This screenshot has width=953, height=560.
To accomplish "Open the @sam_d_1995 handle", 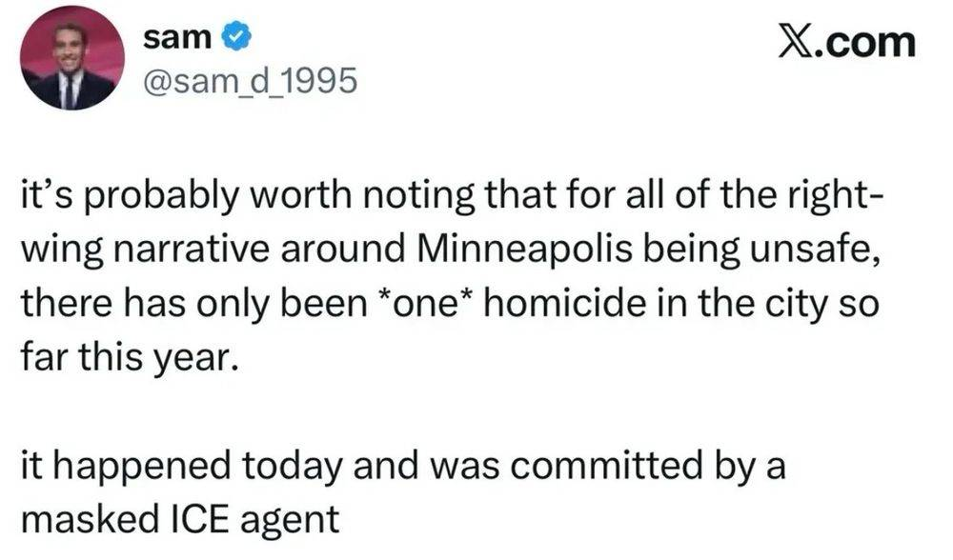I will (x=249, y=84).
